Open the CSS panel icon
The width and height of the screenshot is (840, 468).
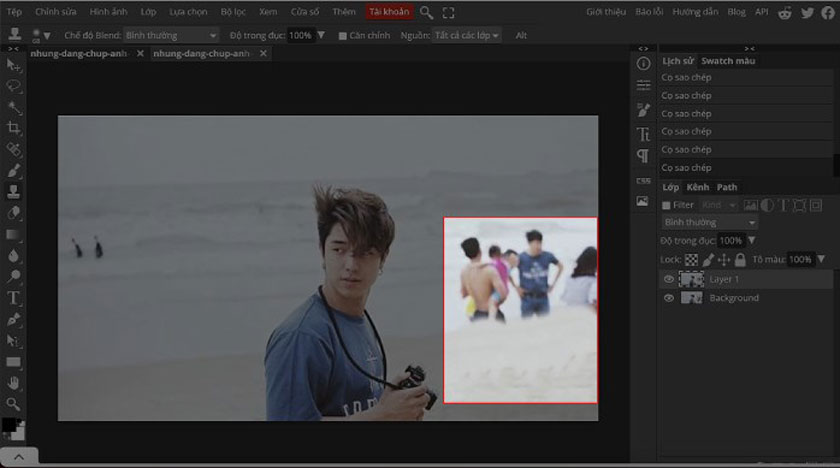[x=643, y=181]
